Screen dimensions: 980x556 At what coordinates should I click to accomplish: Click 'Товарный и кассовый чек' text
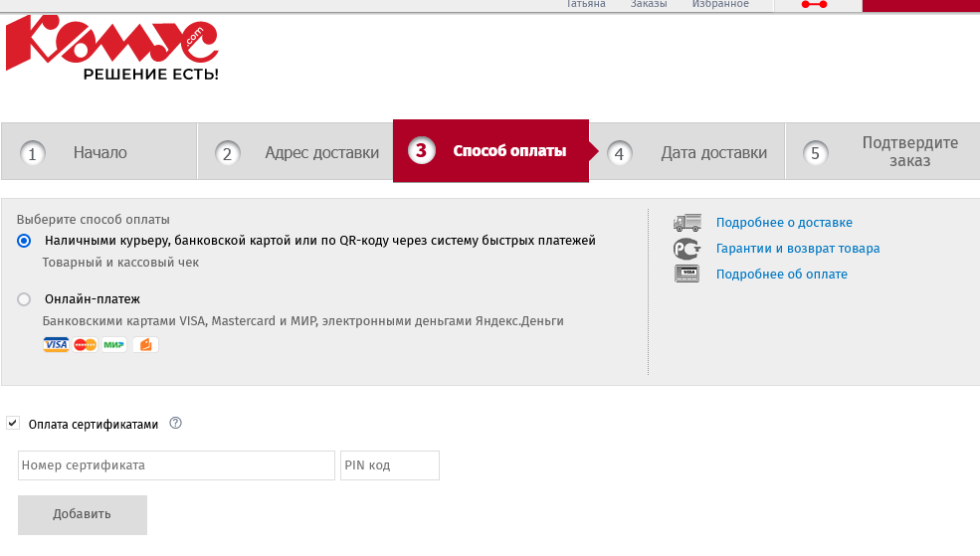pos(120,263)
